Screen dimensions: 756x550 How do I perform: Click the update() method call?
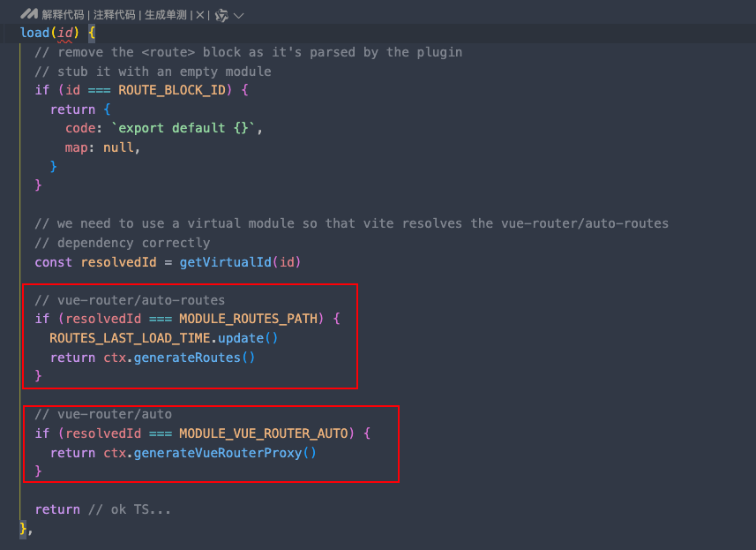(x=247, y=338)
